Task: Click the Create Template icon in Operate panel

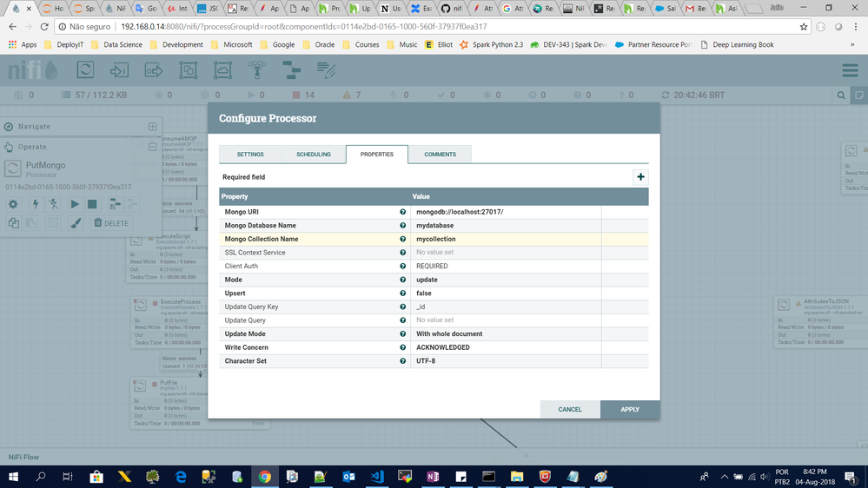Action: 116,204
